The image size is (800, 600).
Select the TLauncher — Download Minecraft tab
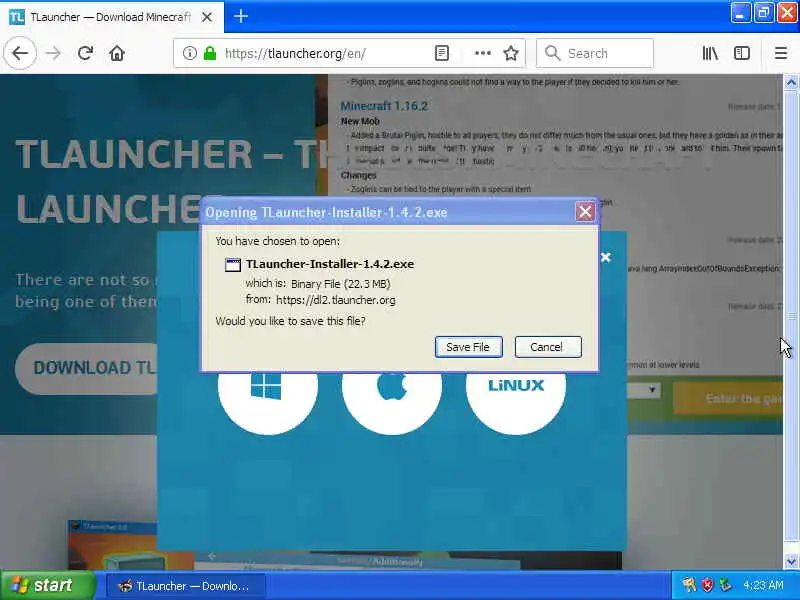pyautogui.click(x=111, y=17)
